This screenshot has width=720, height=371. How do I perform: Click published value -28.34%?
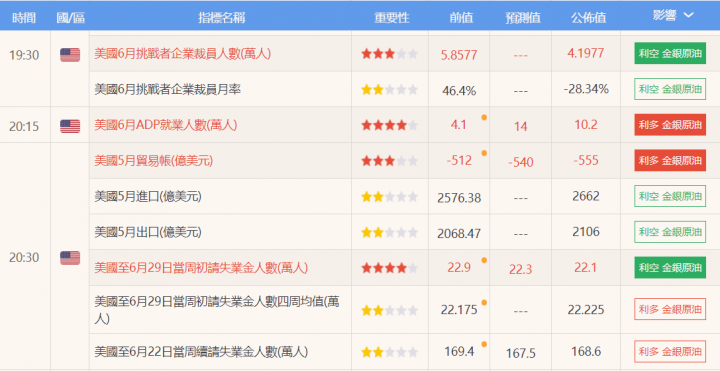tap(586, 89)
